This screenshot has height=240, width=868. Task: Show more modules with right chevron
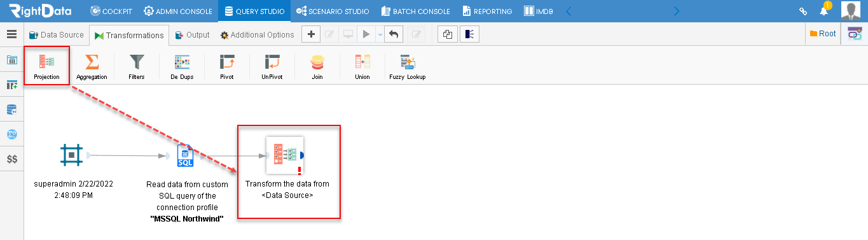tap(677, 11)
